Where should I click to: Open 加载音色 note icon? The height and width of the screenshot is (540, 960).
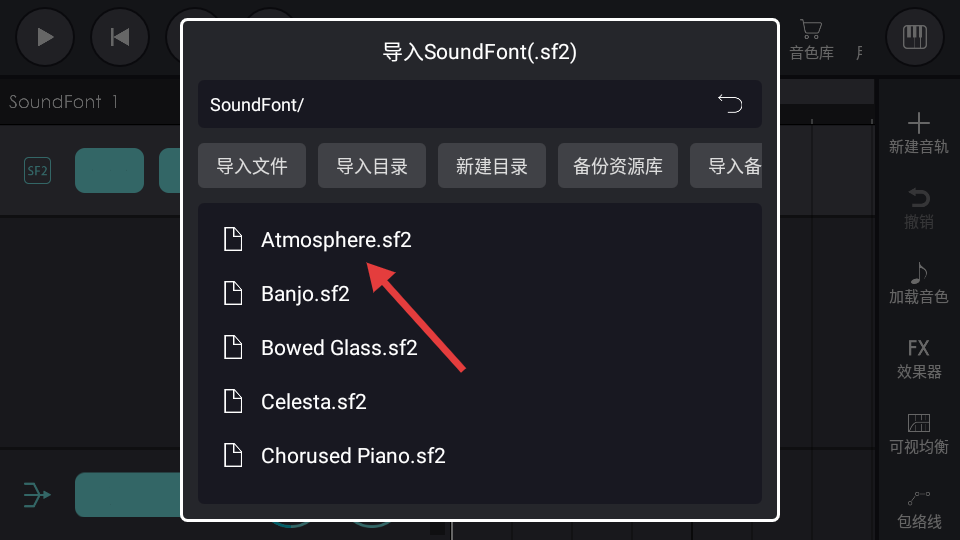point(918,283)
